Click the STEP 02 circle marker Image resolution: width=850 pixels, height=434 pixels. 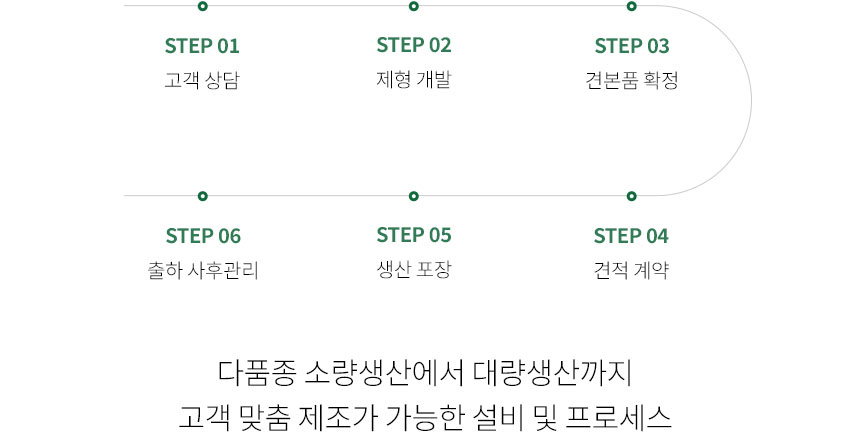(414, 6)
